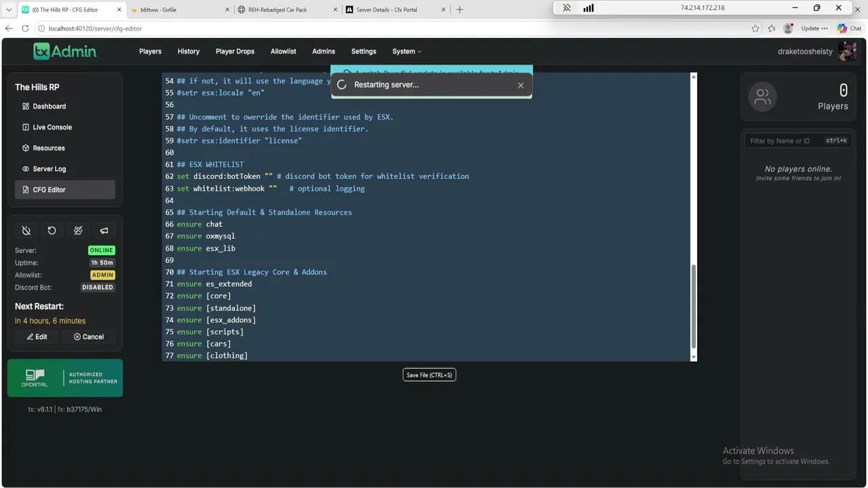Open the Player Drops menu
Image resolution: width=868 pixels, height=488 pixels.
point(235,52)
